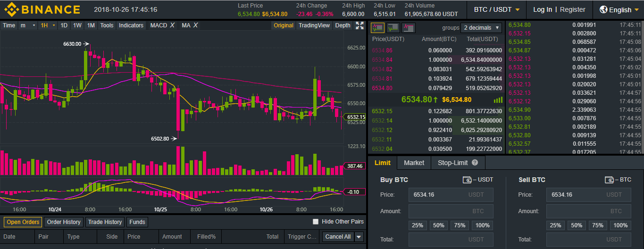Select the Depth chart view

coord(343,25)
